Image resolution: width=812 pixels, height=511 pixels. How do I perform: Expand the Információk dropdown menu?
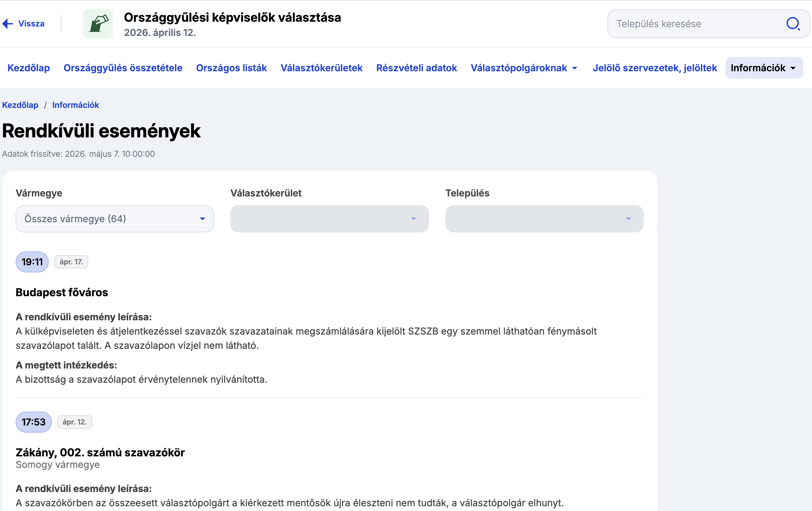(764, 68)
